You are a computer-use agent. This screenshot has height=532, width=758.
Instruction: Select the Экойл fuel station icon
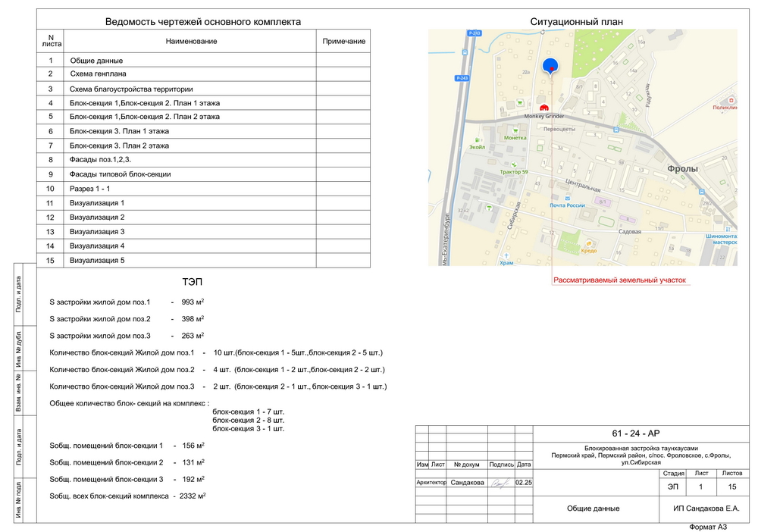477,139
